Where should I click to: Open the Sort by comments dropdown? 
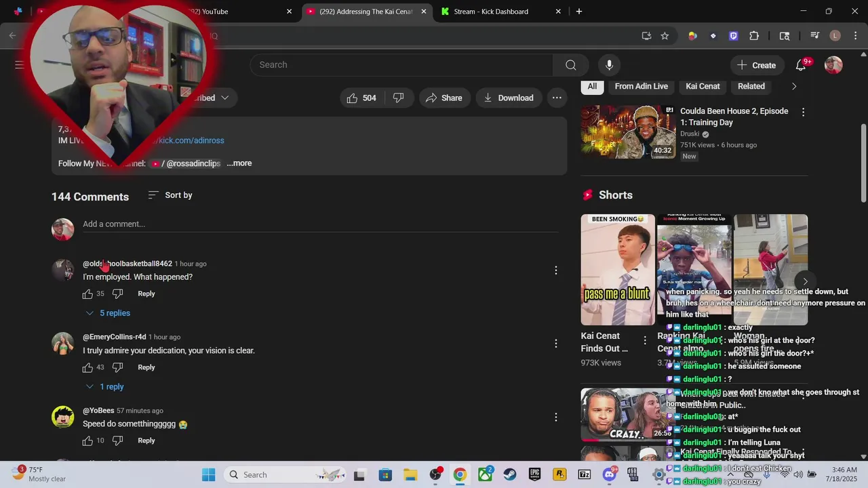tap(170, 195)
